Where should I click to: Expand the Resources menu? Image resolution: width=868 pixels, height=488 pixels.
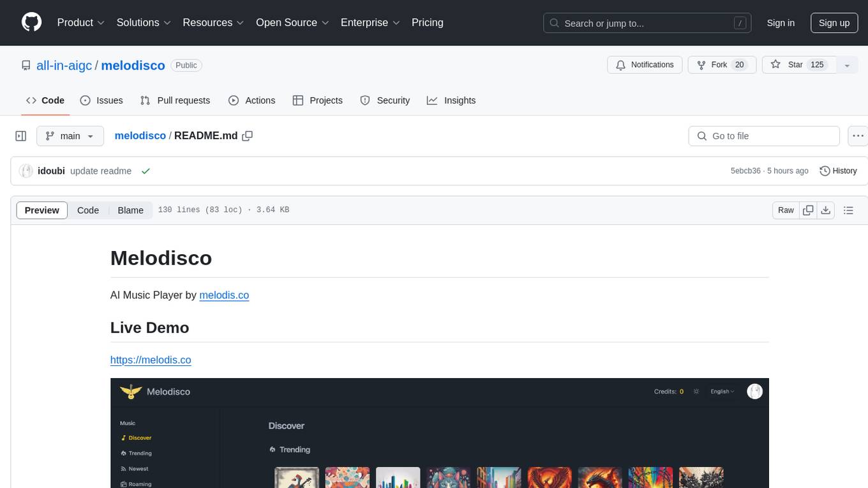click(214, 22)
